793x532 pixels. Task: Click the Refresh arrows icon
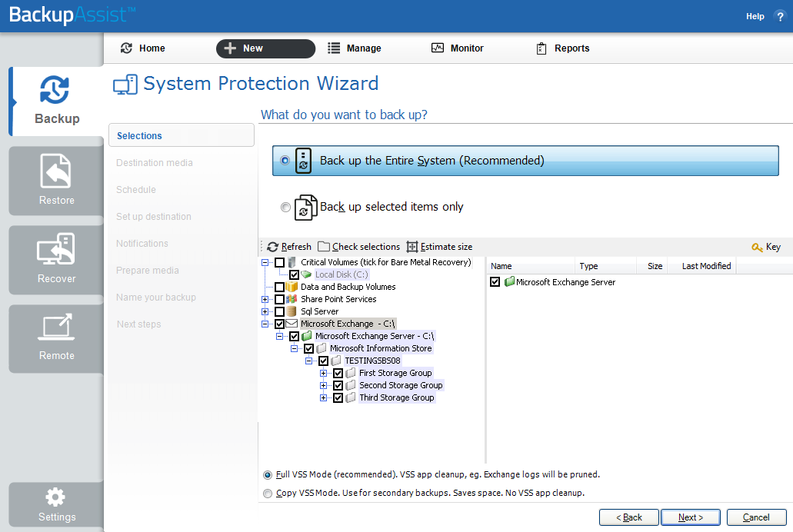click(x=272, y=247)
